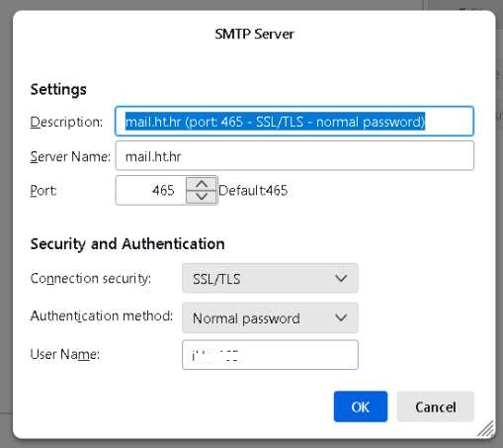The width and height of the screenshot is (503, 448).
Task: Click the Server Name input field
Action: click(x=294, y=156)
